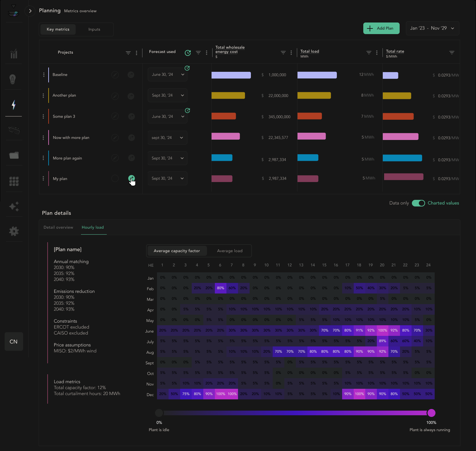Open the lightning bolt sidebar icon
Screen dimensions: 476x451
[x=14, y=105]
